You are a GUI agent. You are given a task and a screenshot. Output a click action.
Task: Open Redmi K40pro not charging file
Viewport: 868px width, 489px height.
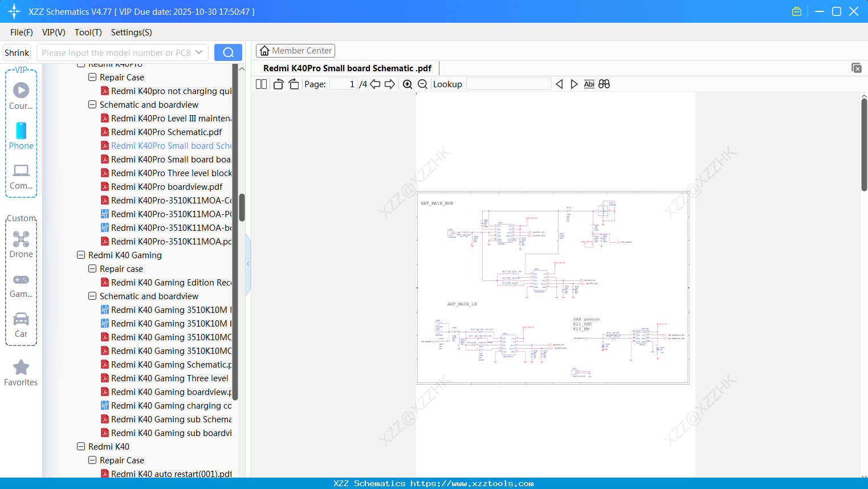(166, 91)
